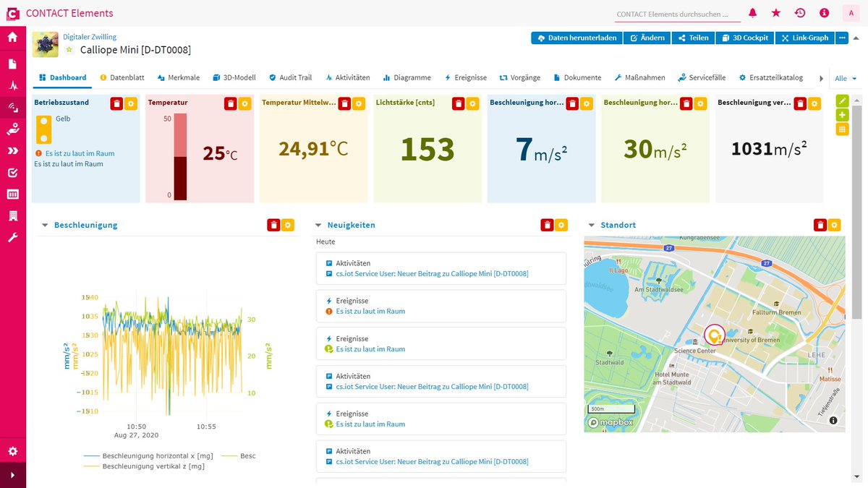This screenshot has height=488, width=868.
Task: Open the settings gear at the sidebar bottom
Action: click(12, 450)
